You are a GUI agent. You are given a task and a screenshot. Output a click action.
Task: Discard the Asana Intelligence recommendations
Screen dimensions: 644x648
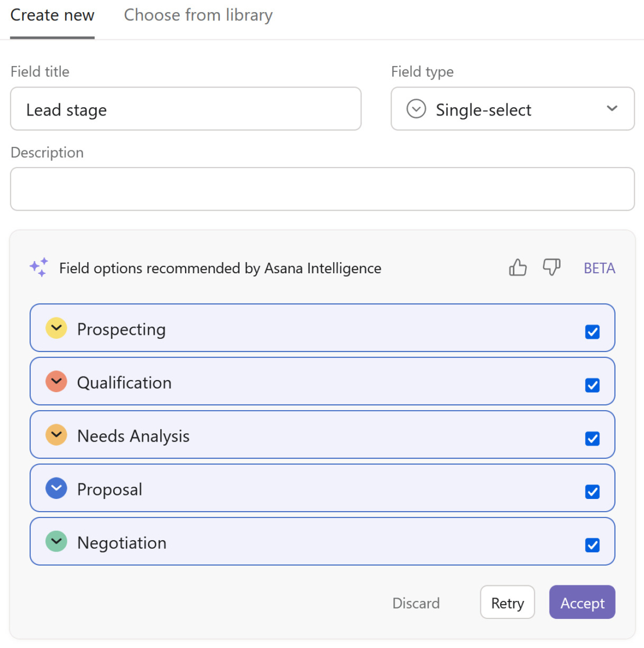tap(416, 602)
